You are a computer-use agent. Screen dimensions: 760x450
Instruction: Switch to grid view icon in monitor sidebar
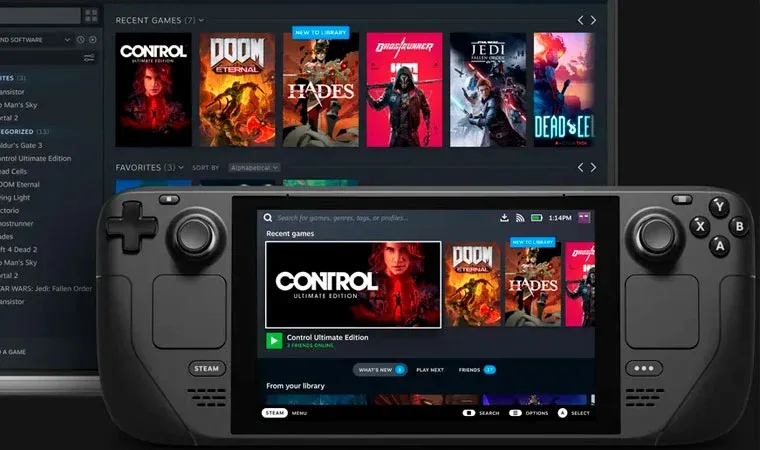tap(91, 16)
